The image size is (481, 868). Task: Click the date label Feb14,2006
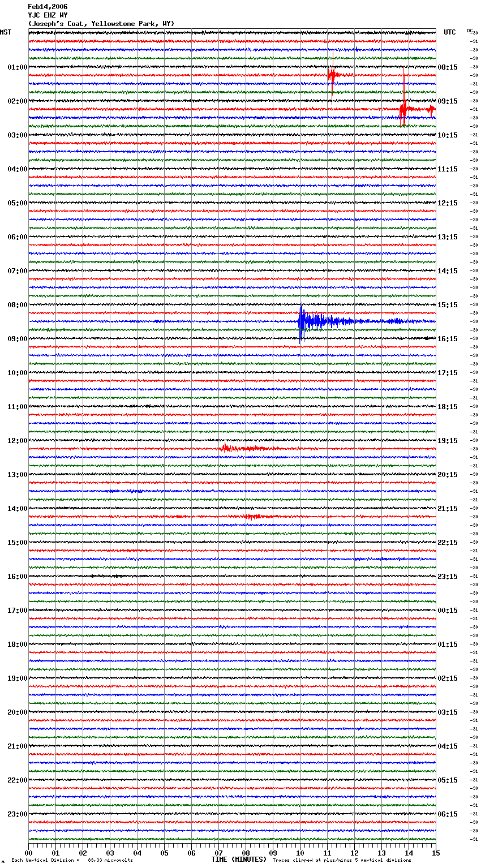pyautogui.click(x=48, y=7)
